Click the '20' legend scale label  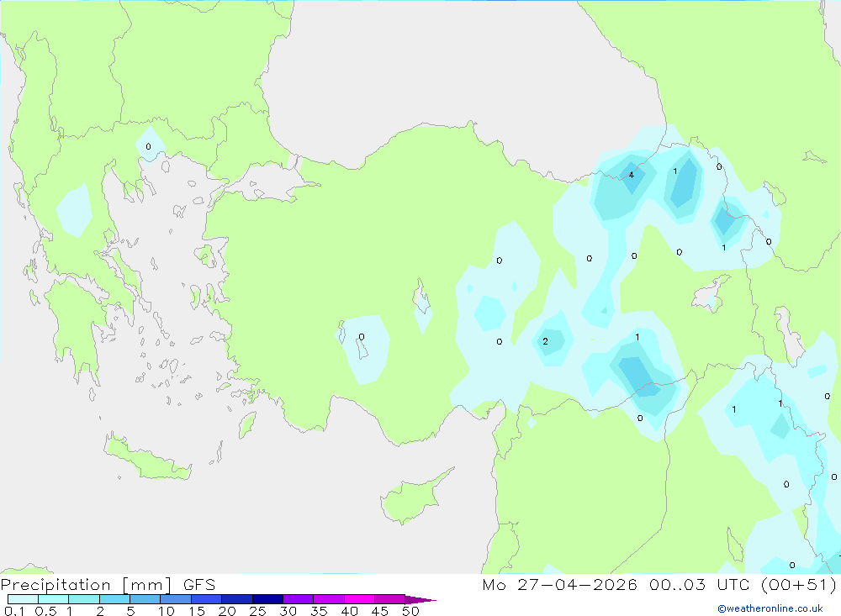pos(227,611)
